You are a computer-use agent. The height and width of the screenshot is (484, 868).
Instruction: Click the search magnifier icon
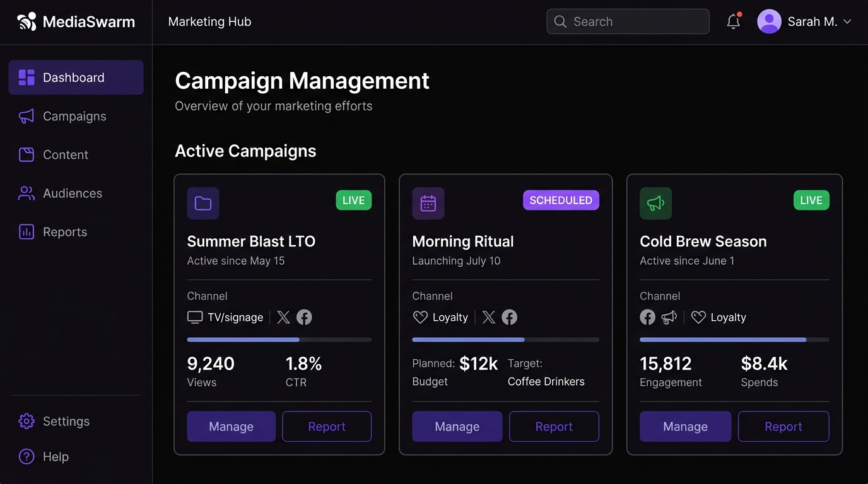coord(560,21)
